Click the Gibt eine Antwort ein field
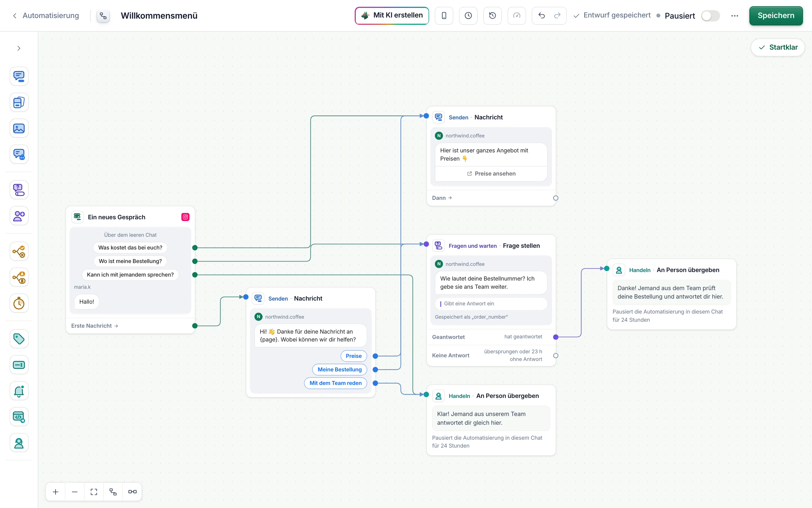812x508 pixels. point(491,304)
